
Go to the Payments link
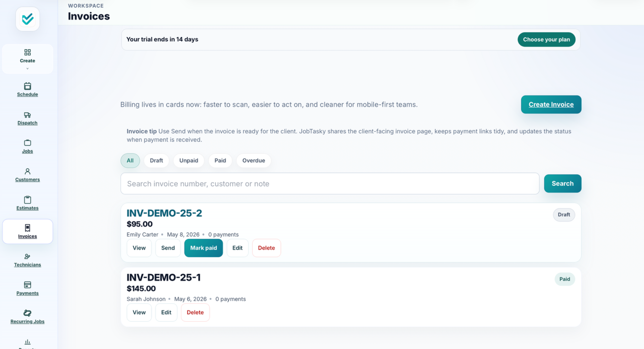tap(28, 293)
